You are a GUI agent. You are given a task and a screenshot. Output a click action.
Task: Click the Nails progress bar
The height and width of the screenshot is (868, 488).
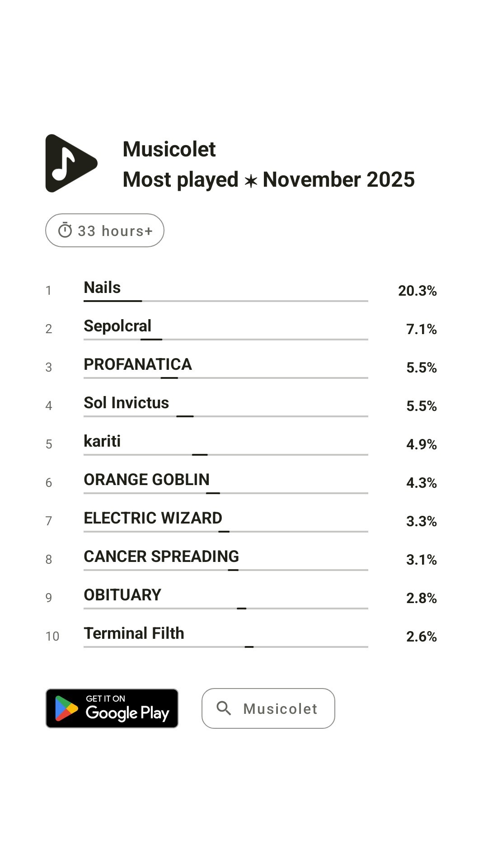(226, 301)
